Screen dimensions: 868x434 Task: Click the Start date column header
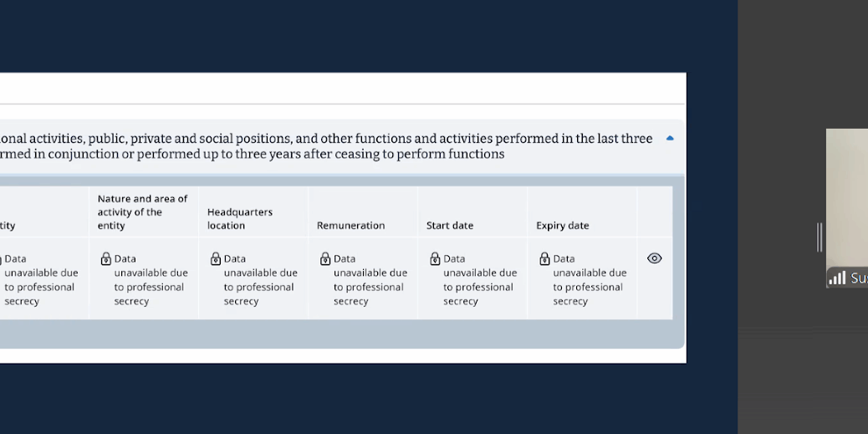click(450, 225)
